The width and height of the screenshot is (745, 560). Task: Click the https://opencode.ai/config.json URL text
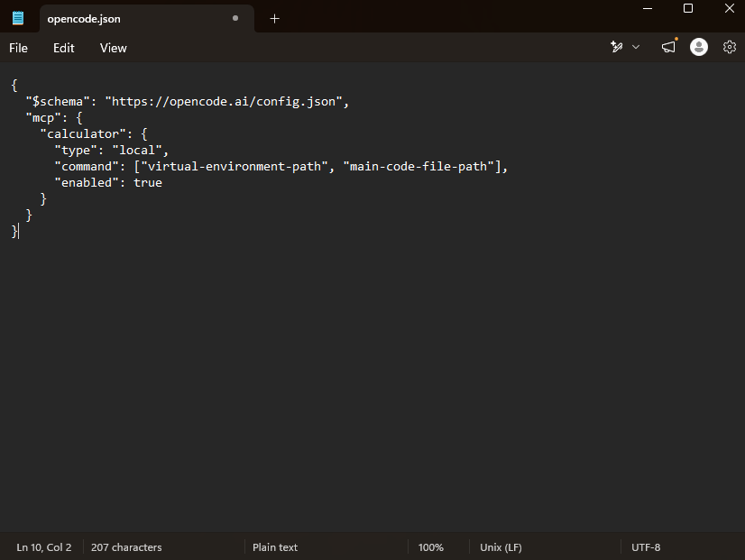224,102
